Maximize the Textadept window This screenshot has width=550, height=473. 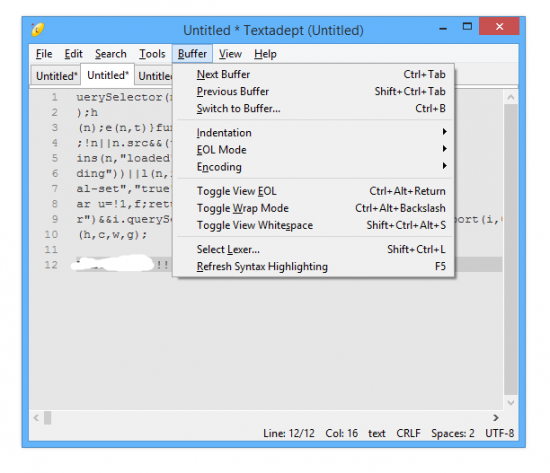point(467,27)
